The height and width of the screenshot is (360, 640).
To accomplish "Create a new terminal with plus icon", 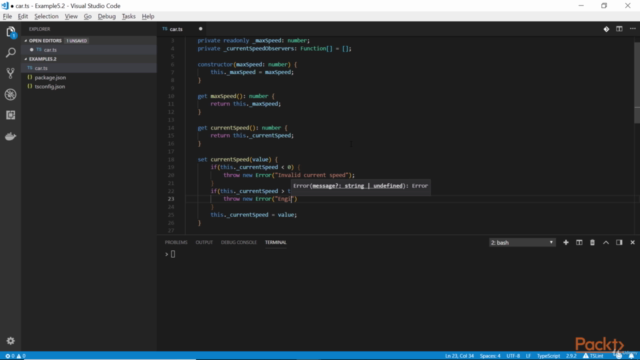I will [x=566, y=242].
